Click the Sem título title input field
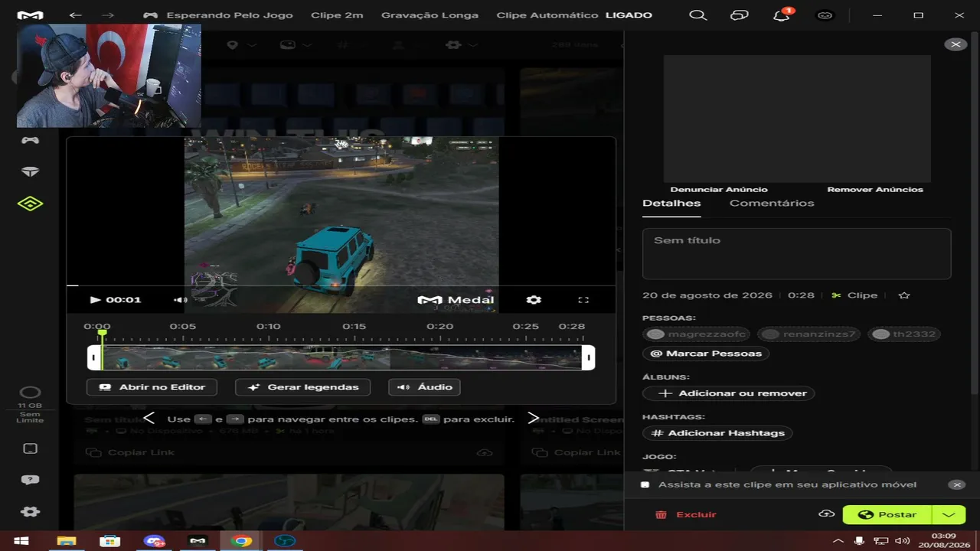 coord(796,253)
